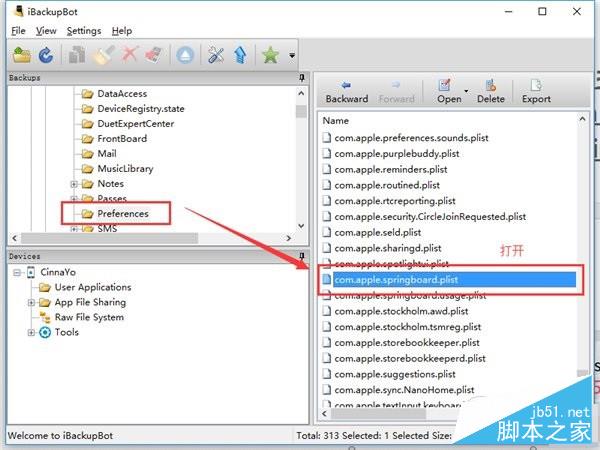Open the dropdown arrow beside Open
This screenshot has width=600, height=450.
click(466, 91)
